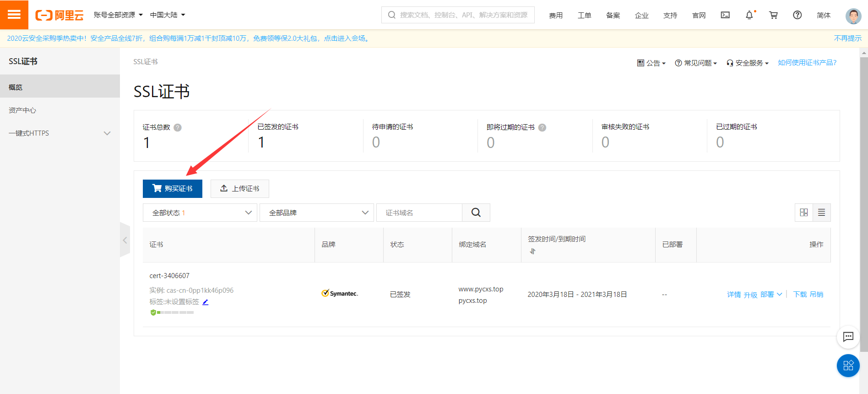This screenshot has height=394, width=868.
Task: Click the 购买证书 button
Action: point(173,189)
